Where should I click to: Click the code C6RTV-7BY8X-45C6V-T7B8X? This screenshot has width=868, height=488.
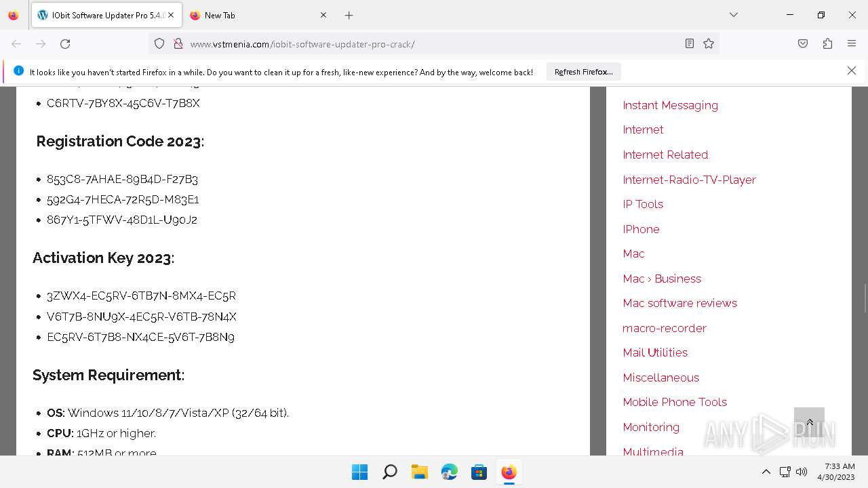coord(123,103)
